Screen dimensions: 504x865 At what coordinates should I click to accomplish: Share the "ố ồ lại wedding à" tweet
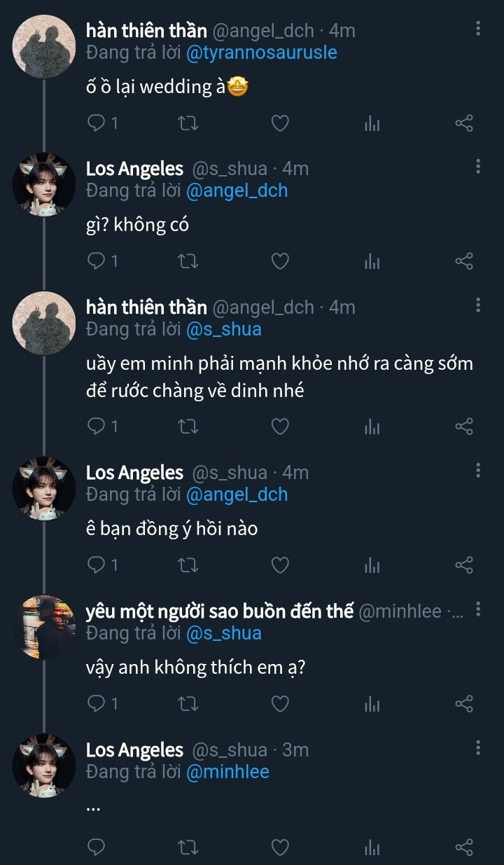point(464,124)
